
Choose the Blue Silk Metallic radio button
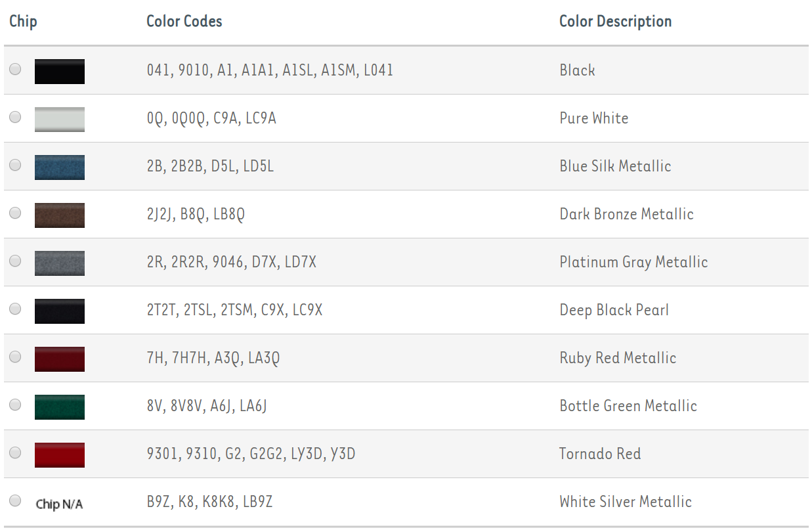(15, 165)
